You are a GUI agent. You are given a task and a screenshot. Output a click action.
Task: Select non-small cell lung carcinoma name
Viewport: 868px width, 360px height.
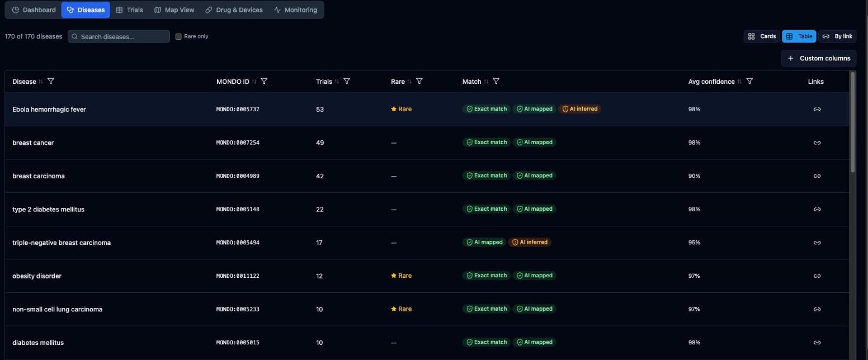click(57, 309)
